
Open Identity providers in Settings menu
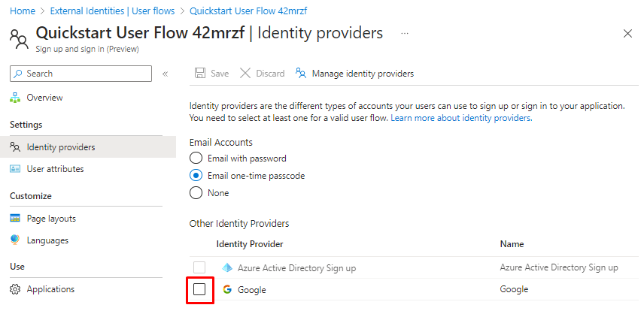[x=60, y=147]
